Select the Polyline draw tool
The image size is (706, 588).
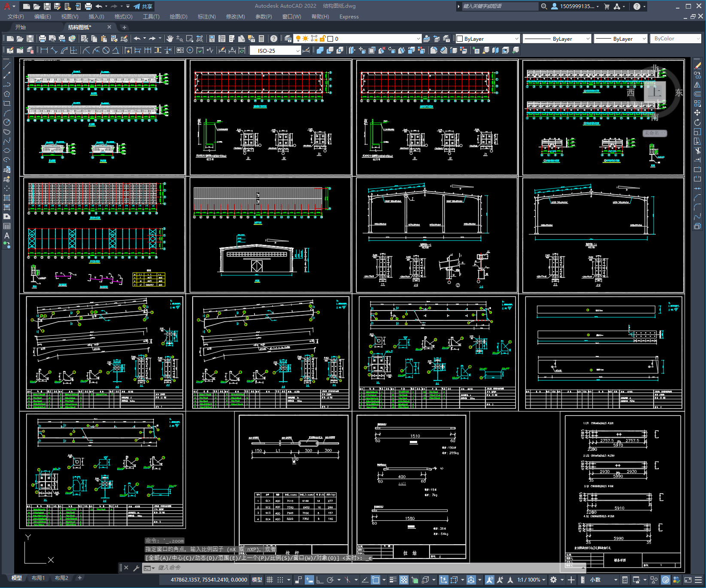[7, 84]
